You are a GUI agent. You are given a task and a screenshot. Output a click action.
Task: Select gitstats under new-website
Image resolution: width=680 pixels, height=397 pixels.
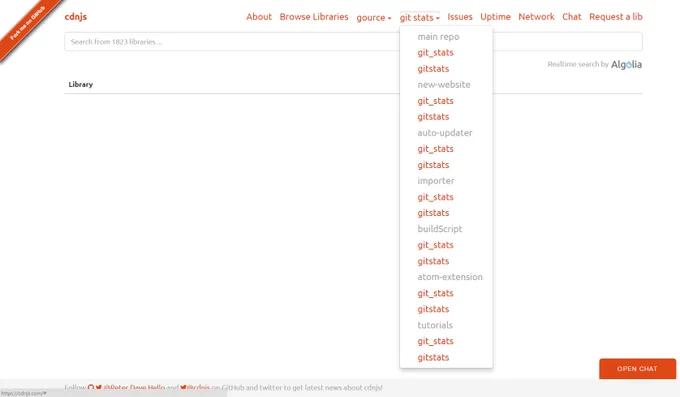pyautogui.click(x=433, y=117)
